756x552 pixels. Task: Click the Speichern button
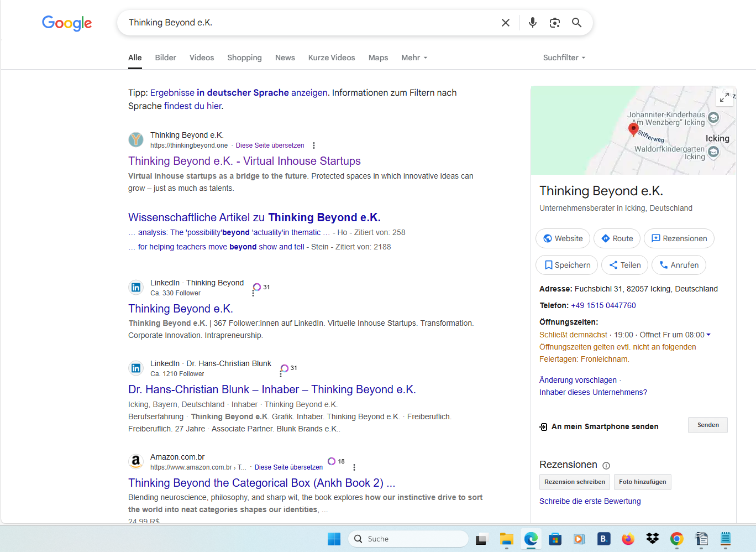[x=566, y=265]
